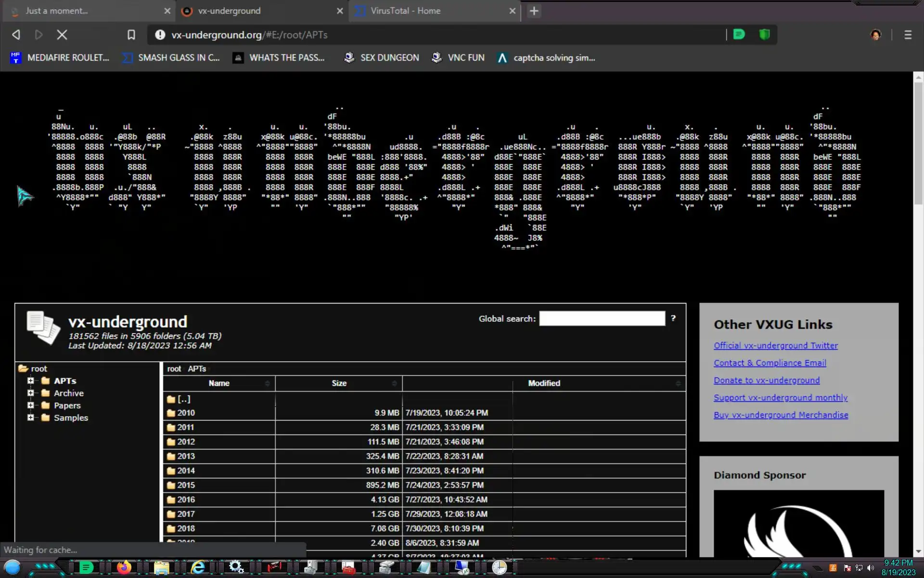Open the 2016 folder
This screenshot has height=578, width=924.
point(186,499)
